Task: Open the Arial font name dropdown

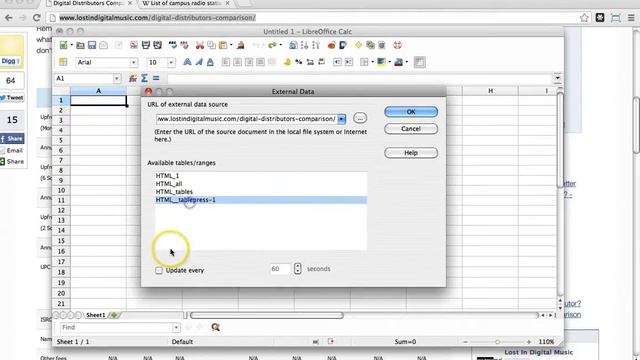Action: 133,62
